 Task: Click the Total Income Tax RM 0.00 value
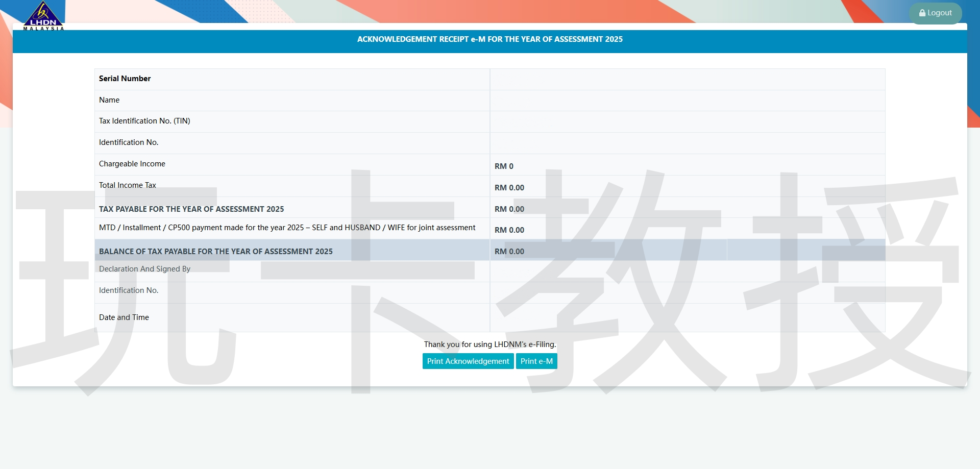(509, 188)
